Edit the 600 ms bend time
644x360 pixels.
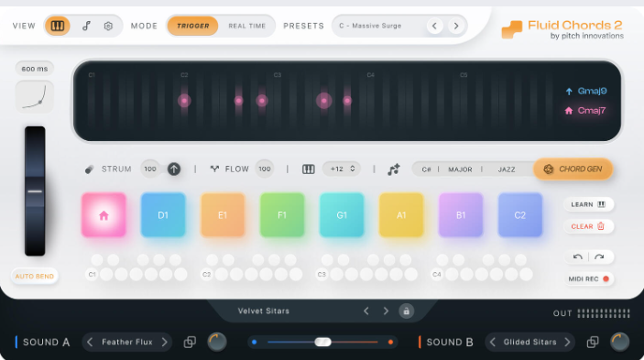[x=35, y=69]
